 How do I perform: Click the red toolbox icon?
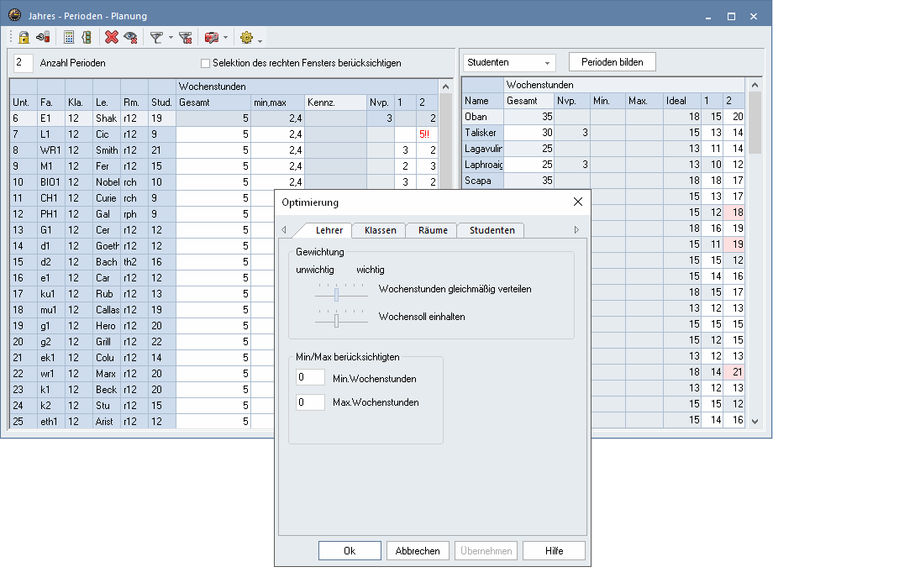pos(211,37)
